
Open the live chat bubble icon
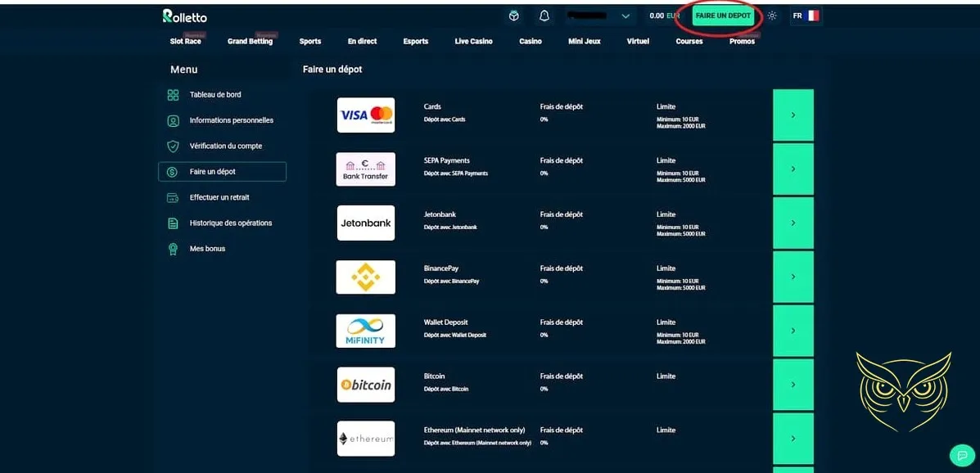(x=961, y=455)
